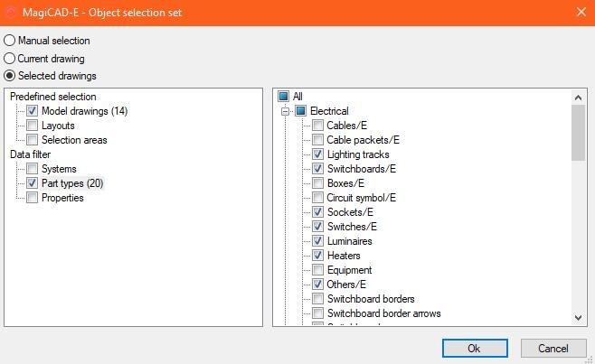Toggle the All tri-state checkbox
The height and width of the screenshot is (364, 595).
coord(283,97)
